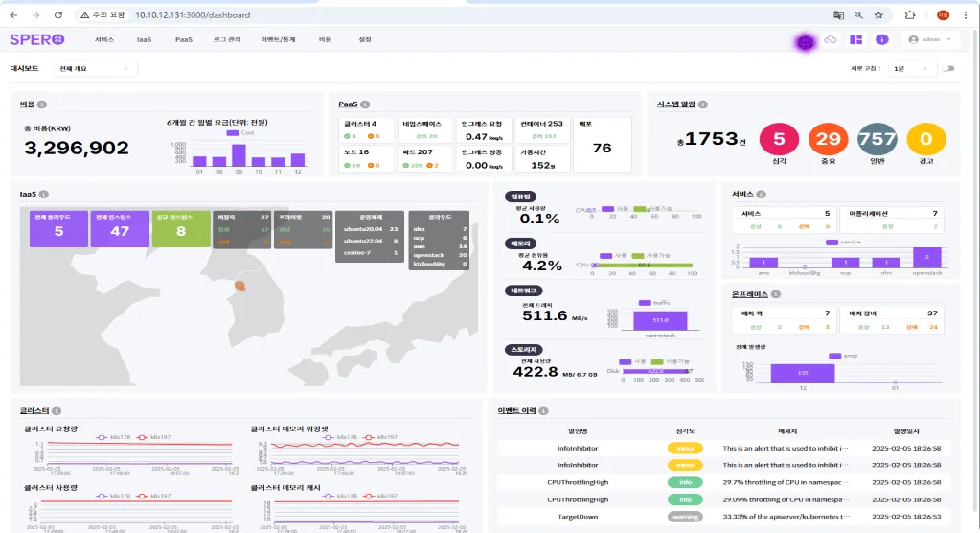Toggle k8s178 legend in 클러스터 사용량 chart
The width and height of the screenshot is (980, 533).
click(113, 496)
